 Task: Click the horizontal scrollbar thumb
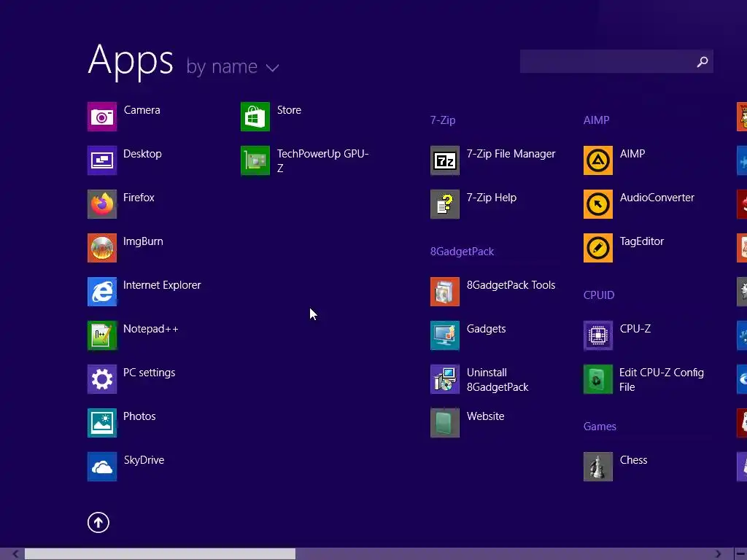160,554
